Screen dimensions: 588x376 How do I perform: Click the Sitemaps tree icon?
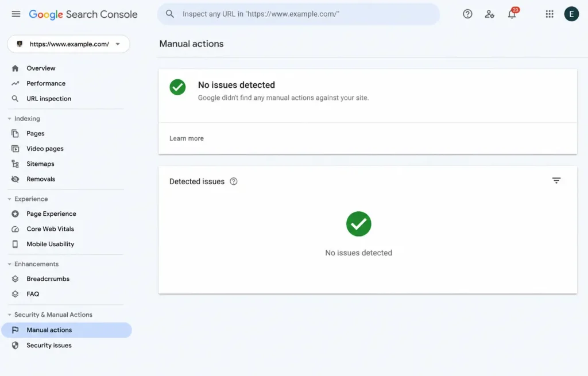click(x=15, y=164)
